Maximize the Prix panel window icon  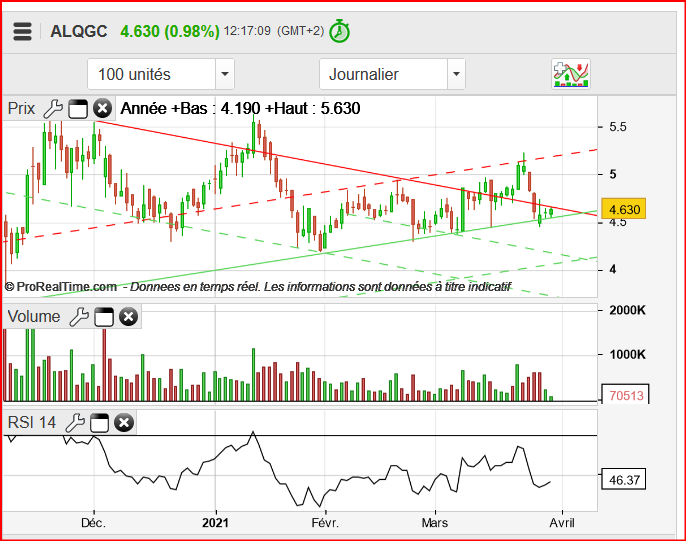78,108
